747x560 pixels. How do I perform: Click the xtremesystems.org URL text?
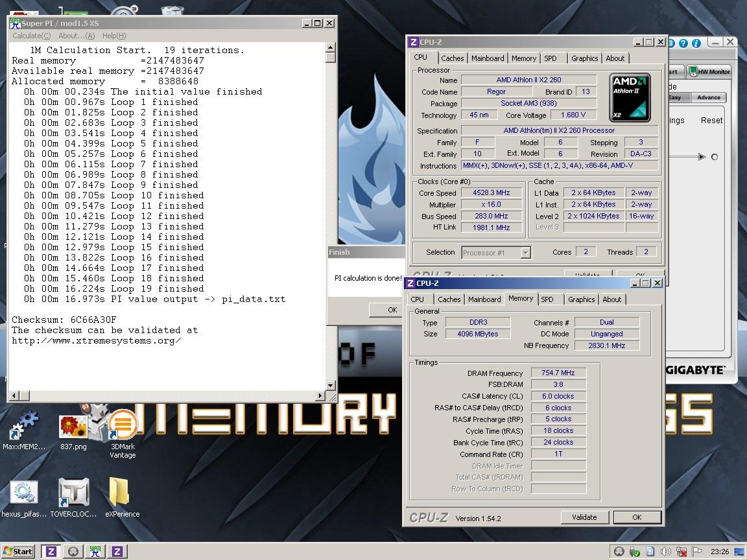point(96,340)
